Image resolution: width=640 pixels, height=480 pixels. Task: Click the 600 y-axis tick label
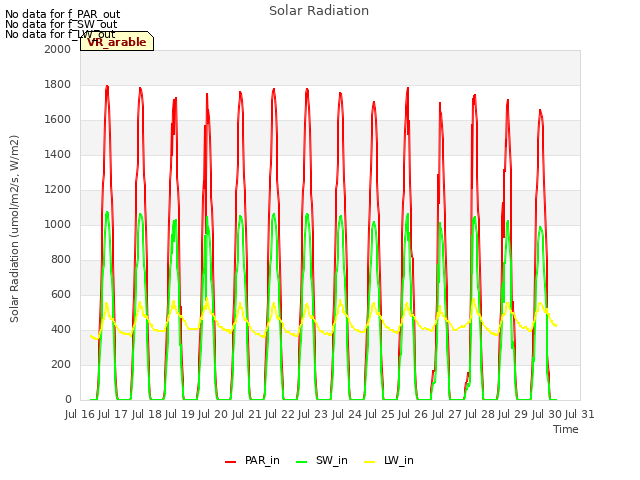(61, 294)
